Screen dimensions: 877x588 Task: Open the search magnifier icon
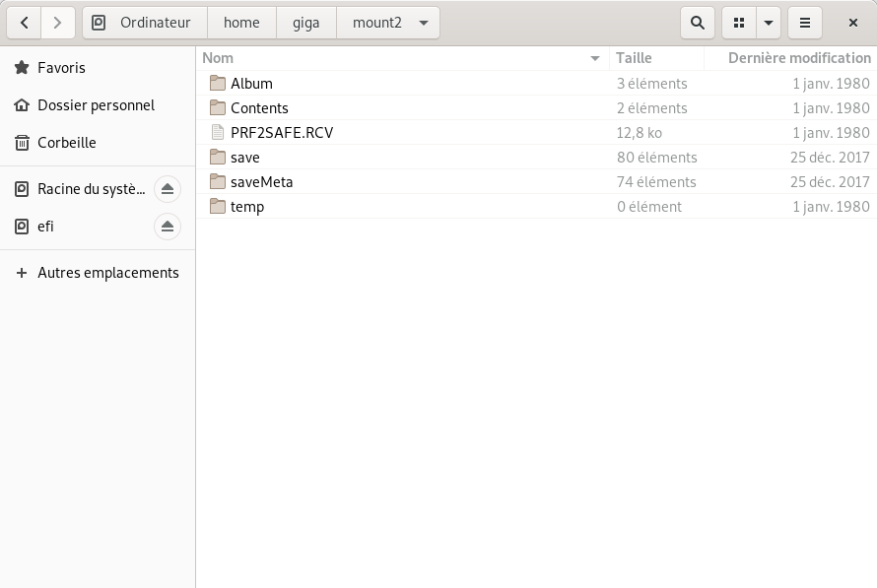(698, 23)
